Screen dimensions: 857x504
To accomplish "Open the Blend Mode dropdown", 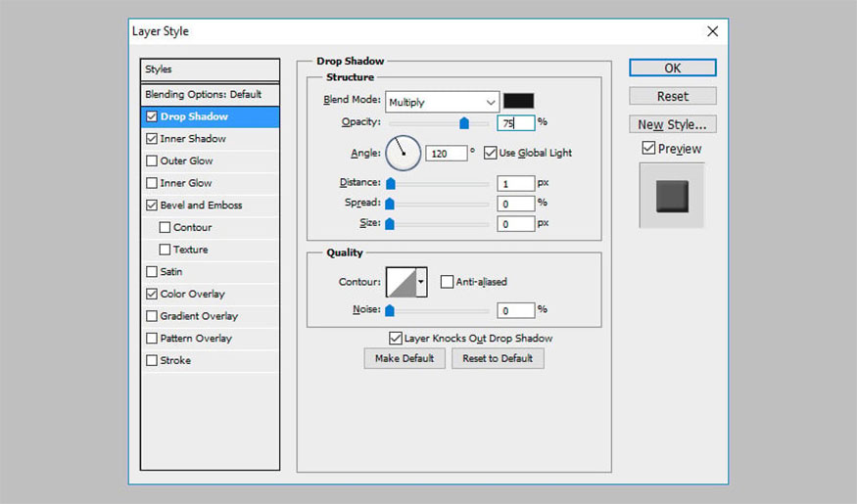I will [442, 102].
